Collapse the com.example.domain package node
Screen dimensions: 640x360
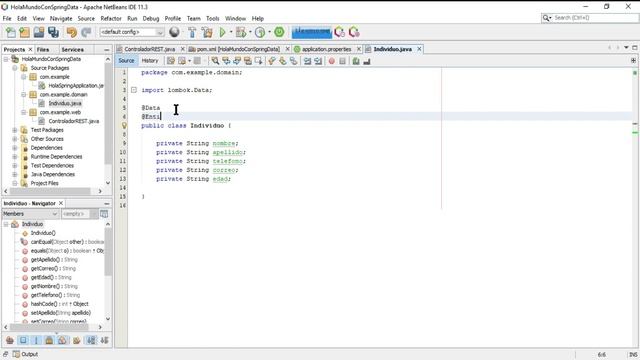[x=24, y=95]
